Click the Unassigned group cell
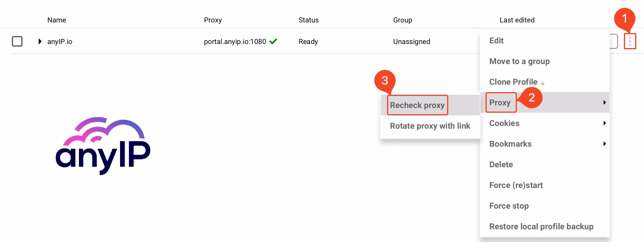Viewport: 644px width, 242px height. tap(412, 42)
